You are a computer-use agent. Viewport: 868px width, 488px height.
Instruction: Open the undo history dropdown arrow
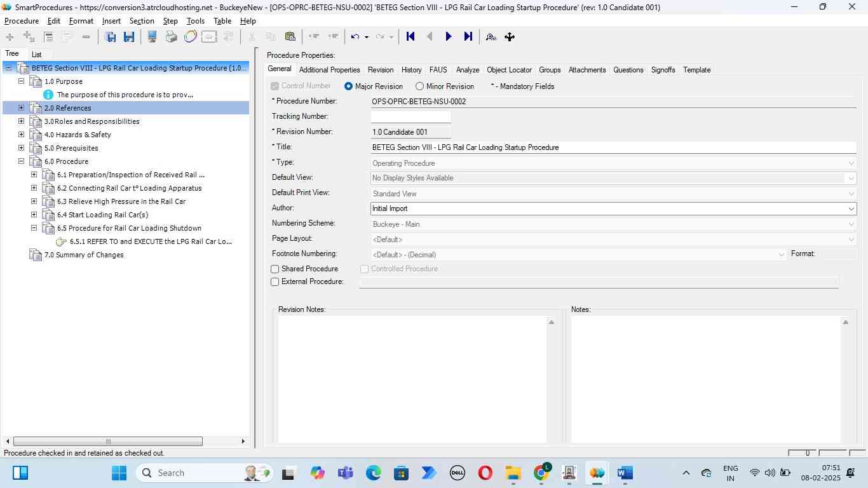pos(367,37)
